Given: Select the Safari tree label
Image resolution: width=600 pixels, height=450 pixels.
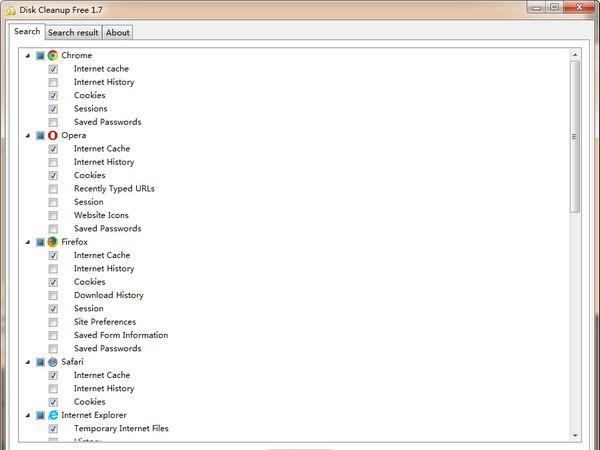Looking at the screenshot, I should coord(72,362).
